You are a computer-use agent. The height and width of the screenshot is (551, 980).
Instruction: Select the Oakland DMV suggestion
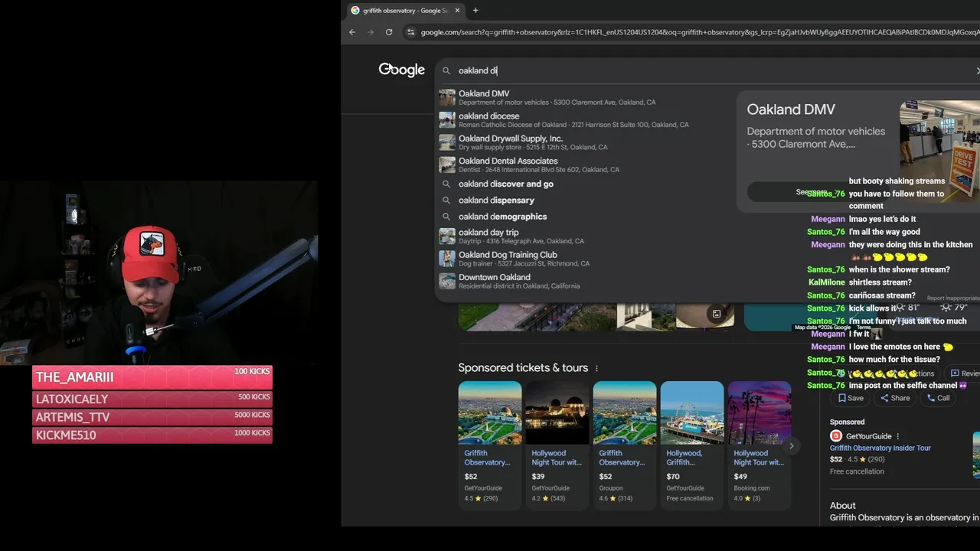[x=585, y=97]
